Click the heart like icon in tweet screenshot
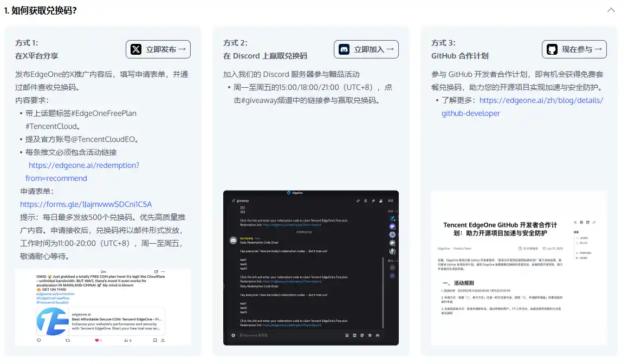The height and width of the screenshot is (364, 628). point(98,340)
